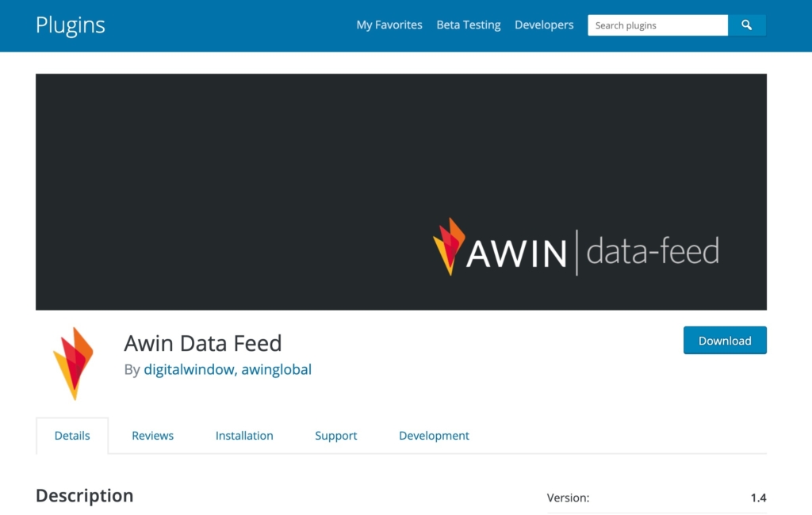Download the Awin Data Feed plugin
This screenshot has width=812, height=515.
click(x=724, y=340)
